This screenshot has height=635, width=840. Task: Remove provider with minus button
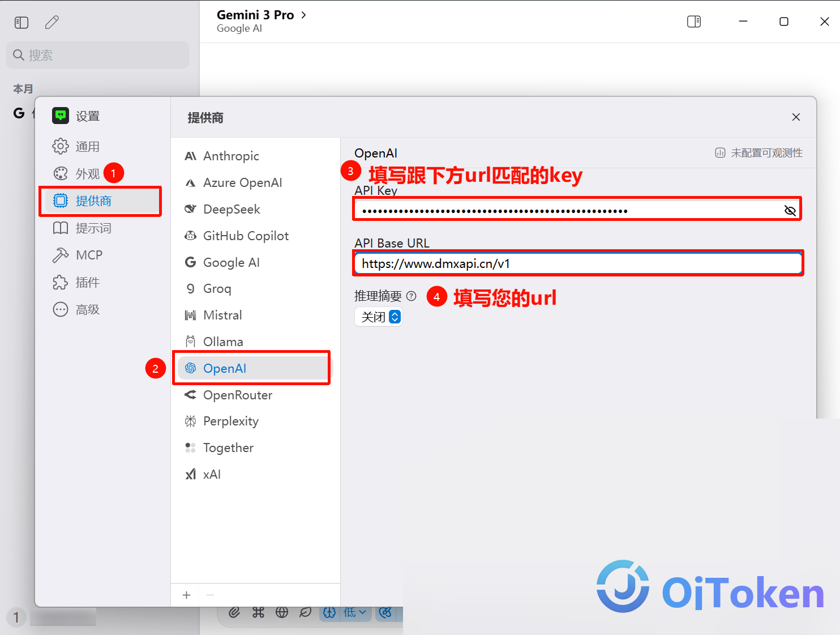[x=211, y=595]
